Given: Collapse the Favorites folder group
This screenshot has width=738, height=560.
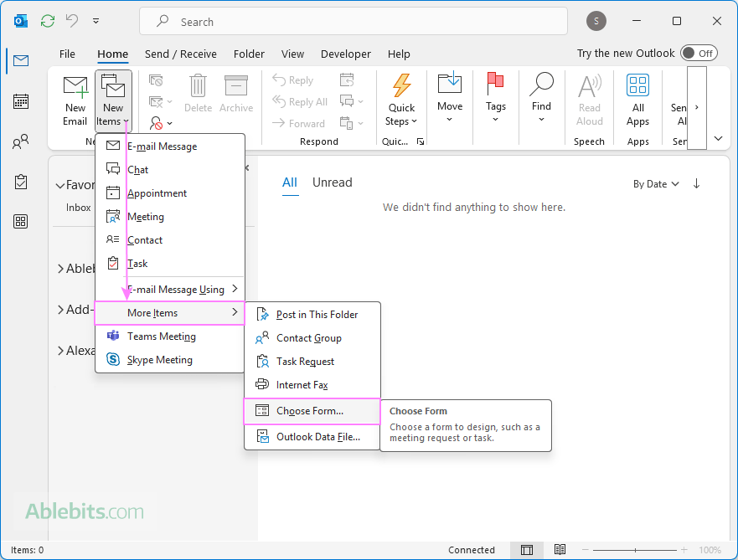Looking at the screenshot, I should (60, 185).
